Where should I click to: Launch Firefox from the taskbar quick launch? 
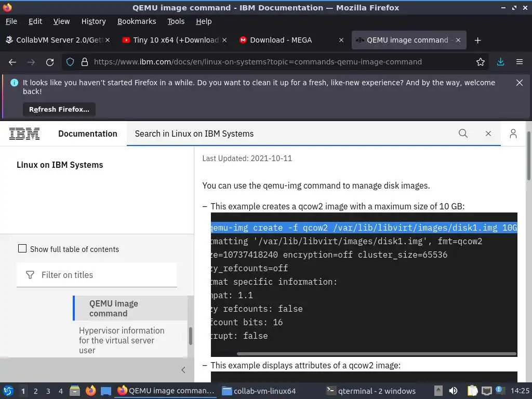pos(90,391)
